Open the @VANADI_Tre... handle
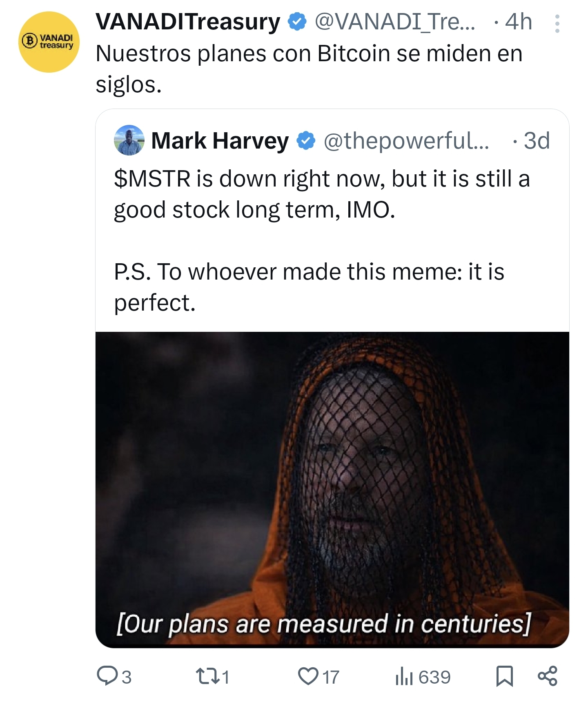Screen dimensions: 588x702 pyautogui.click(x=394, y=22)
